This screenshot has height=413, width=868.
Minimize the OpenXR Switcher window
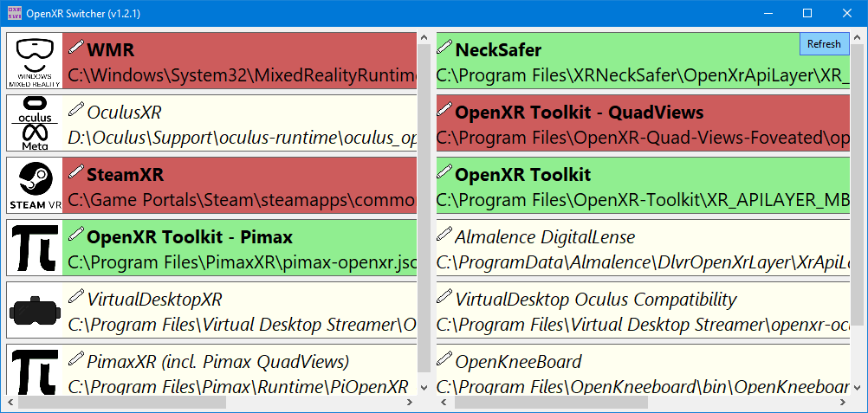tap(768, 13)
